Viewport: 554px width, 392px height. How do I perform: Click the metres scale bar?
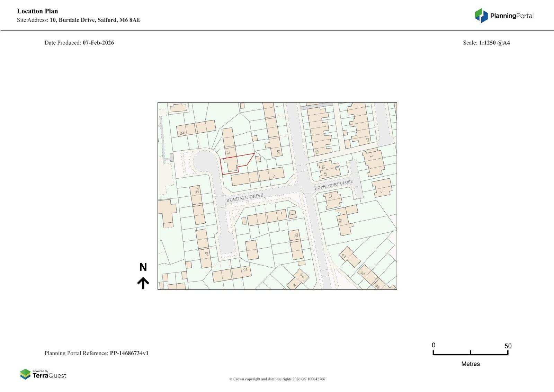click(470, 353)
